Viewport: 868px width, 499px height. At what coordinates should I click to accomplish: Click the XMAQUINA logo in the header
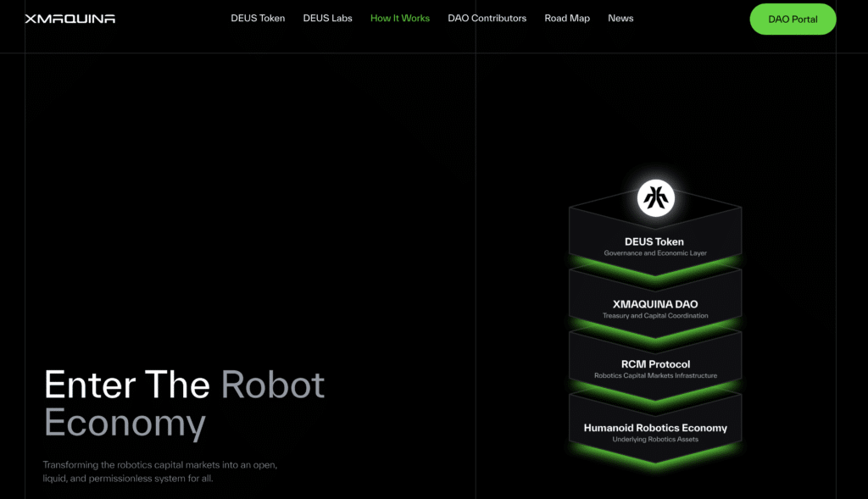point(70,19)
